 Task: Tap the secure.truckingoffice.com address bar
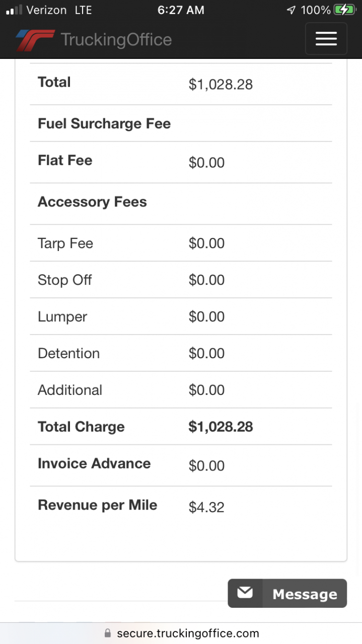(x=187, y=633)
